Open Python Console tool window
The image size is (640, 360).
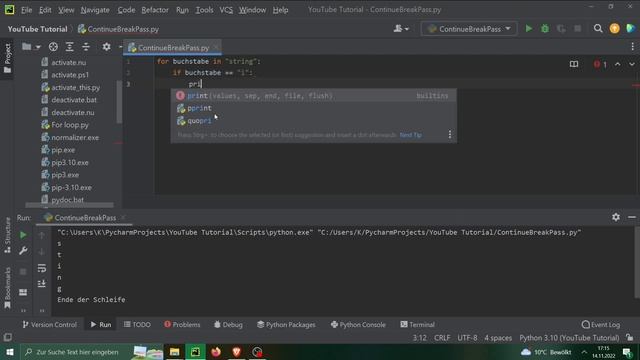pyautogui.click(x=358, y=325)
